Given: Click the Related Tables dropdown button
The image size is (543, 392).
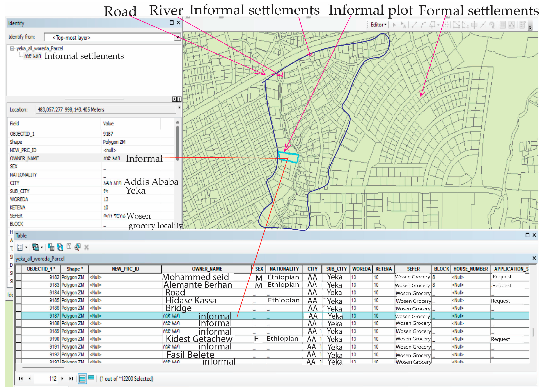Looking at the screenshot, I should 38,247.
